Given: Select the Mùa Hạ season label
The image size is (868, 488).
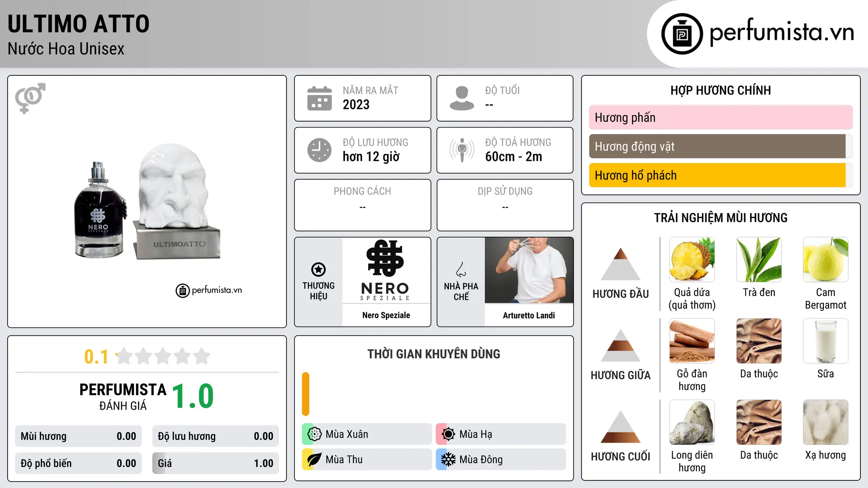Looking at the screenshot, I should point(476,434).
